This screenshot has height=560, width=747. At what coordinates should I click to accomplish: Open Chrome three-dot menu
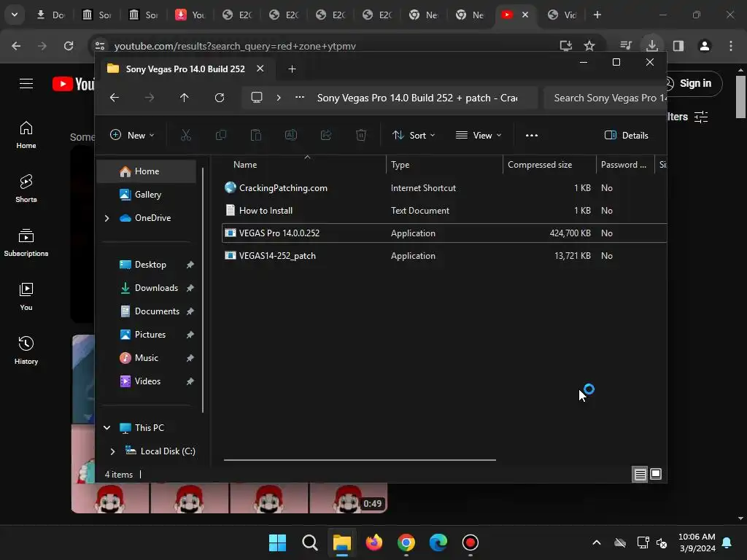(x=731, y=46)
